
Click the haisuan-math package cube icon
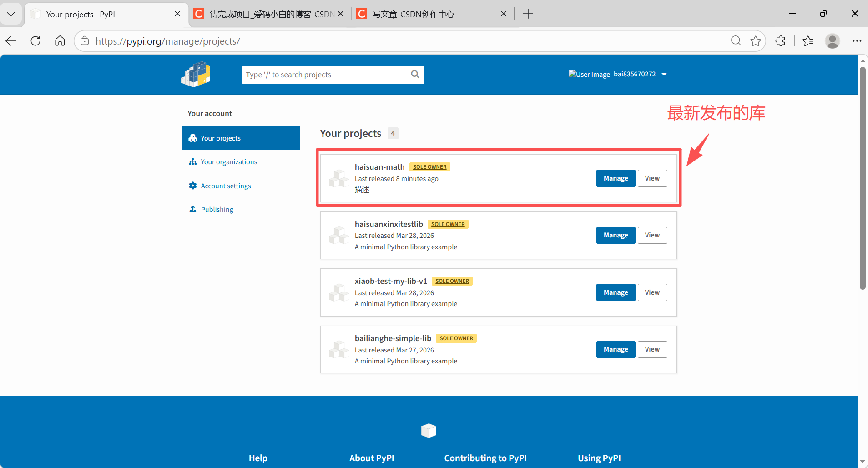click(339, 178)
